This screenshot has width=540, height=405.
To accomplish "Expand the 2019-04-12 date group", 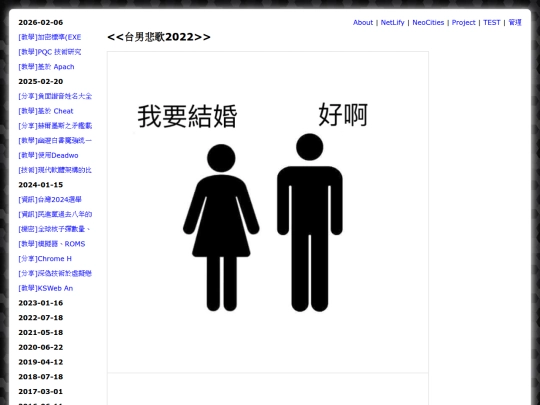I will pyautogui.click(x=41, y=362).
